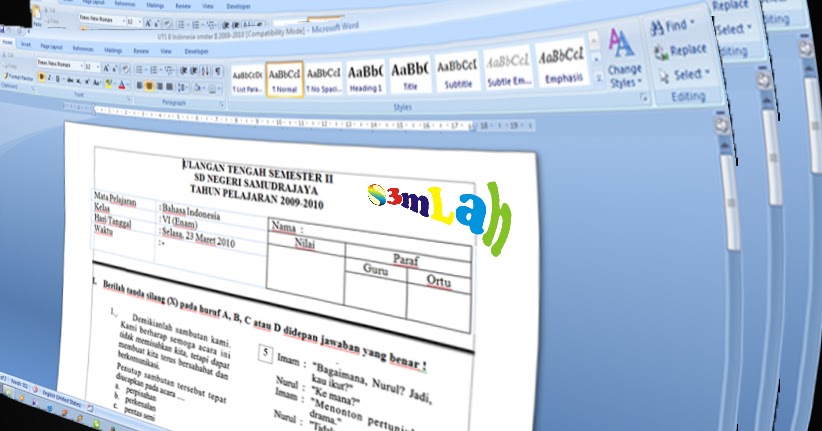The height and width of the screenshot is (431, 822).
Task: Activate the Format Painter brush
Action: 18,77
